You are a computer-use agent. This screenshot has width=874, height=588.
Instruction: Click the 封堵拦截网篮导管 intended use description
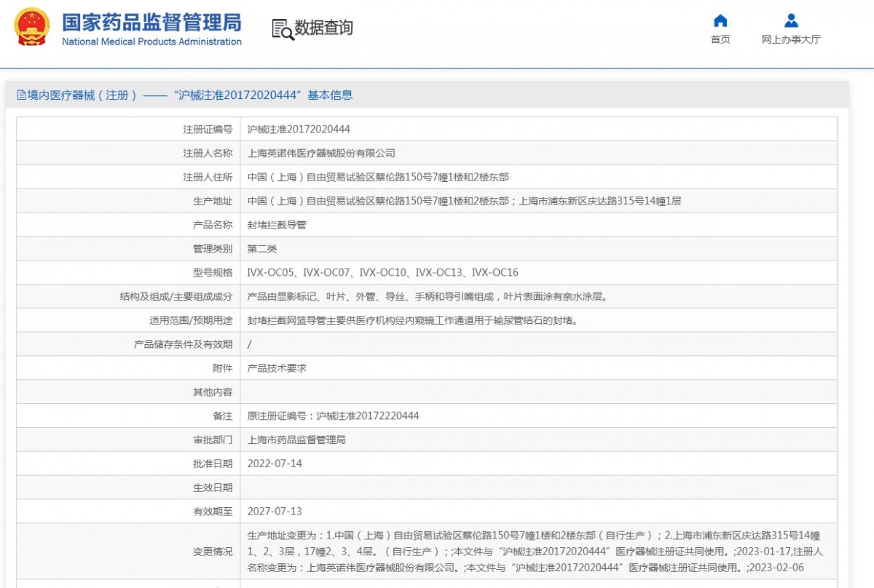pyautogui.click(x=412, y=321)
